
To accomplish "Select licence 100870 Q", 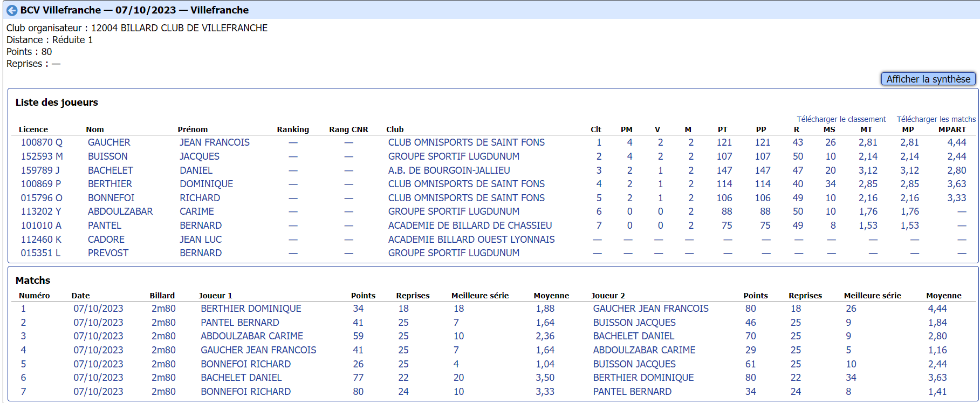I will (42, 142).
